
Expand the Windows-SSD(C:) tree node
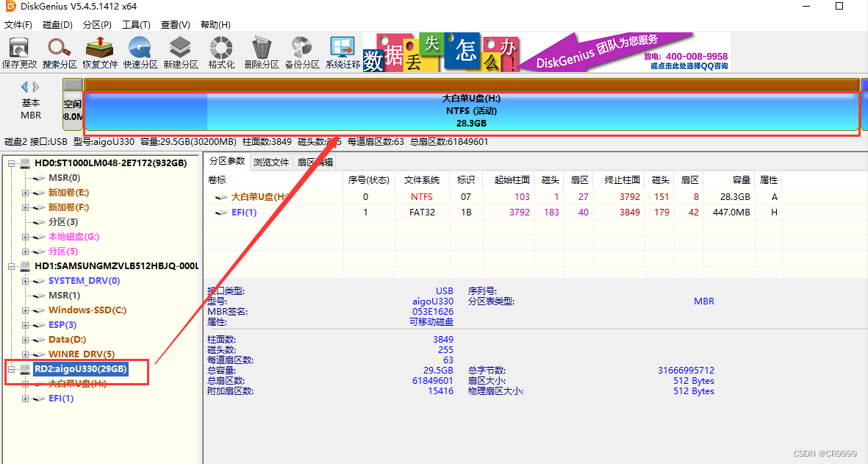26,310
